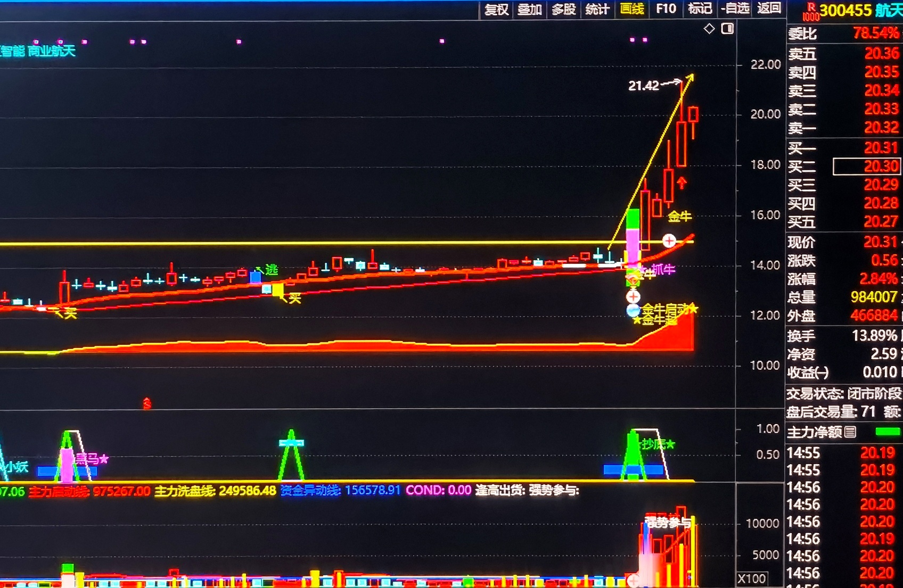Go back with the 返回 button

pos(769,8)
